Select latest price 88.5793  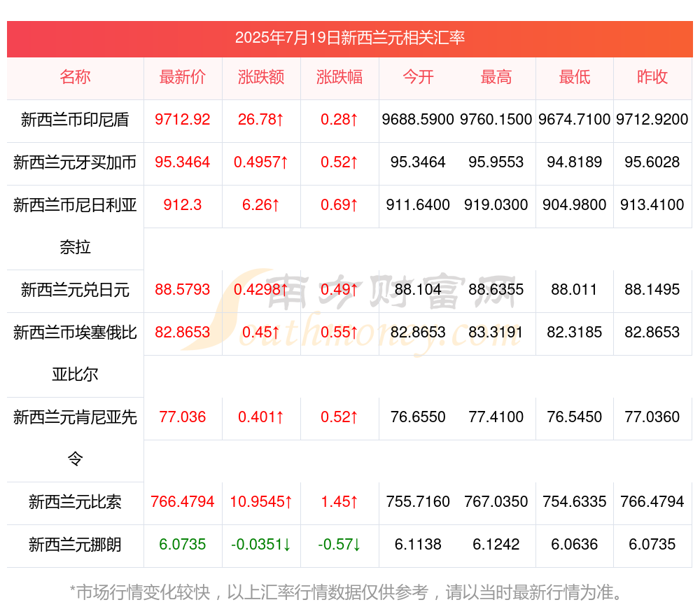(183, 290)
